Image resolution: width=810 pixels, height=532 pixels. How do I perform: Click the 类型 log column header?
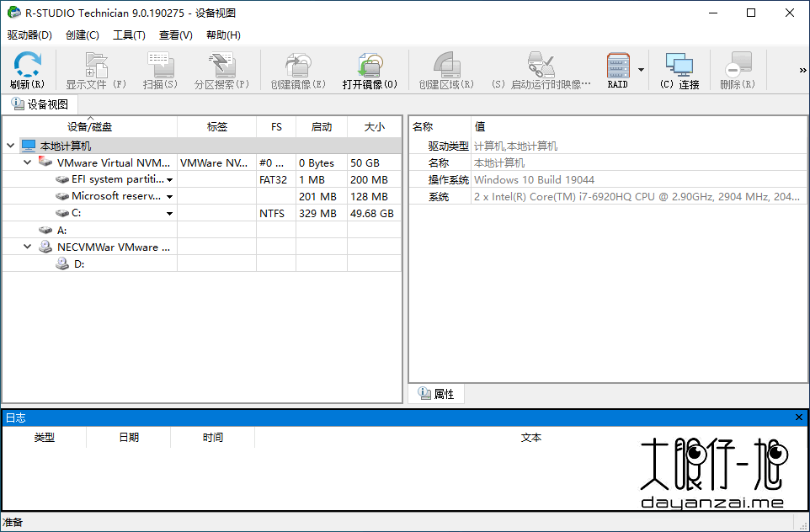tap(45, 438)
